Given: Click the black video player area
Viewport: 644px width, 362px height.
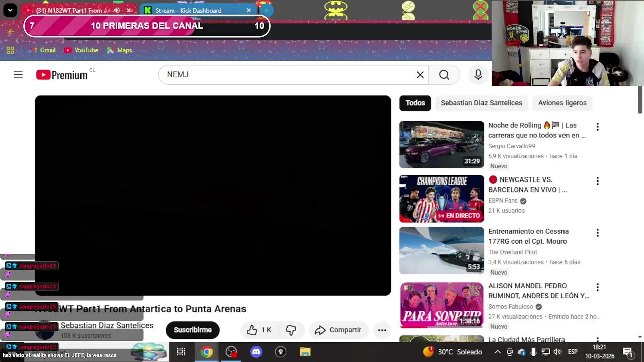Looking at the screenshot, I should 213,195.
